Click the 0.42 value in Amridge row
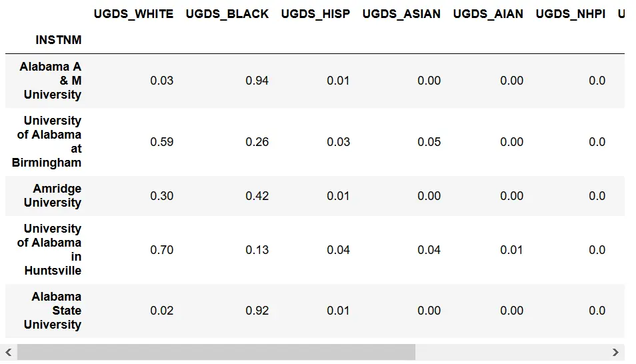 pos(257,195)
